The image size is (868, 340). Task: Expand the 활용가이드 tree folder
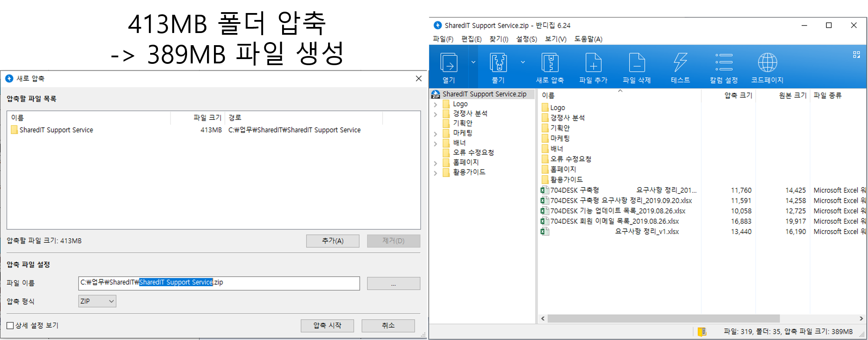[x=435, y=172]
